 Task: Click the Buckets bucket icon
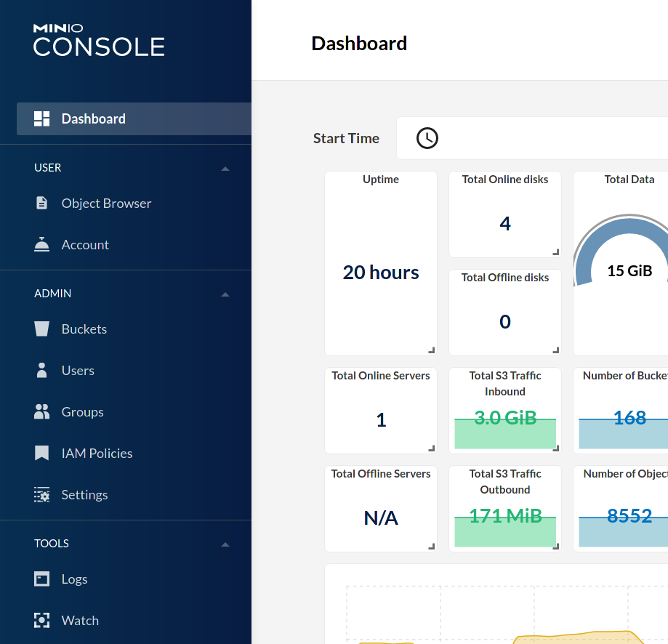[42, 329]
